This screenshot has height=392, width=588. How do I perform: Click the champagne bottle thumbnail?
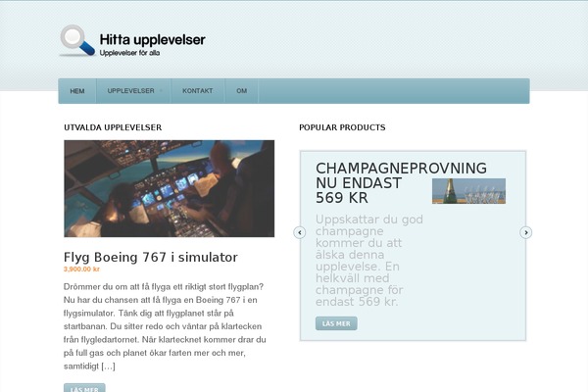pos(468,191)
